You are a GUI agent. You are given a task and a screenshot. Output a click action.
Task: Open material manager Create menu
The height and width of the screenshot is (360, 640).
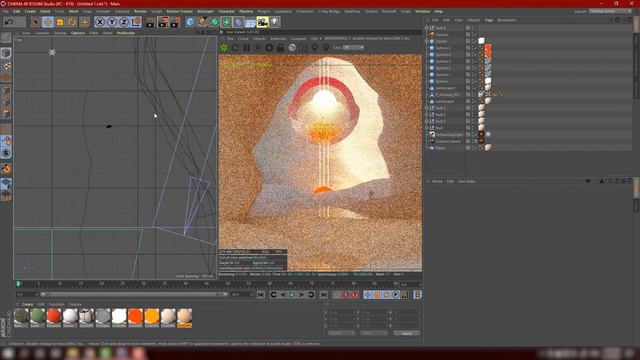[x=27, y=304]
